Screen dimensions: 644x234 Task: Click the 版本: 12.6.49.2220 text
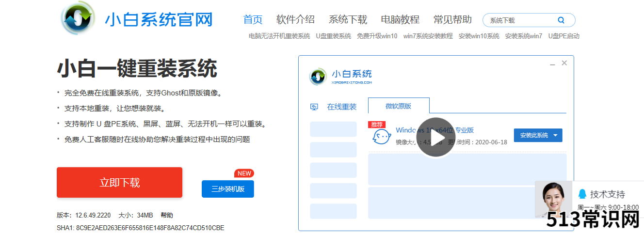[84, 215]
